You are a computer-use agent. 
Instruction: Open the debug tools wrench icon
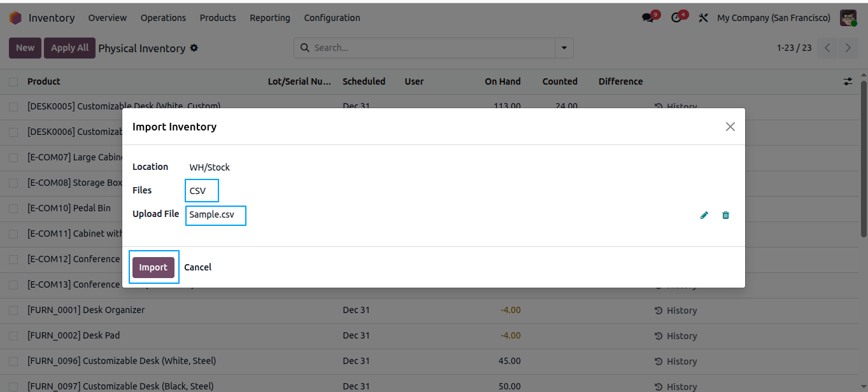point(703,18)
